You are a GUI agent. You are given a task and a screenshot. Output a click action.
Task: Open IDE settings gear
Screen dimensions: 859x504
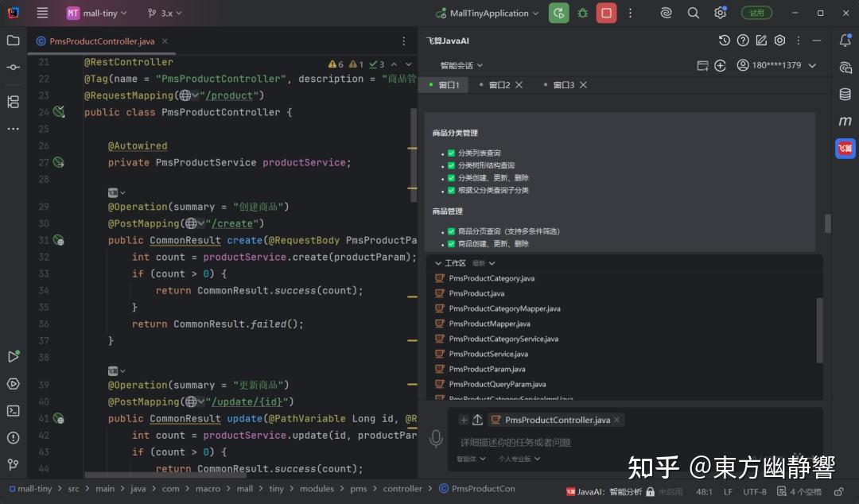click(x=720, y=14)
